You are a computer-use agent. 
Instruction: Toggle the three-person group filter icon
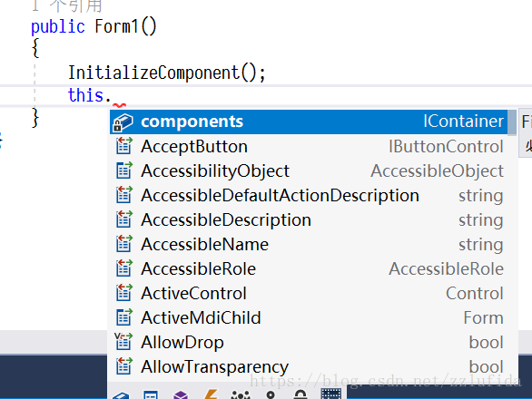coord(241,395)
